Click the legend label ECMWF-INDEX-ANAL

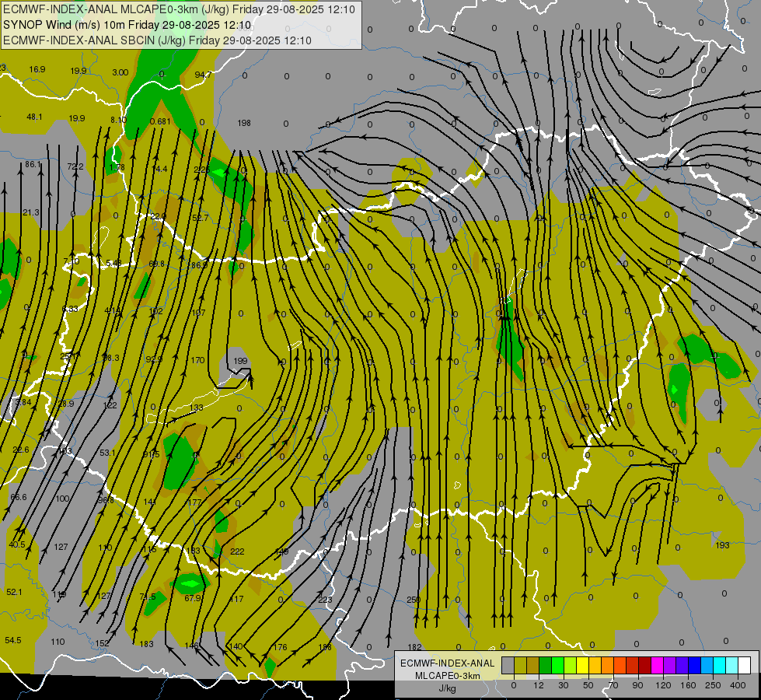point(448,663)
